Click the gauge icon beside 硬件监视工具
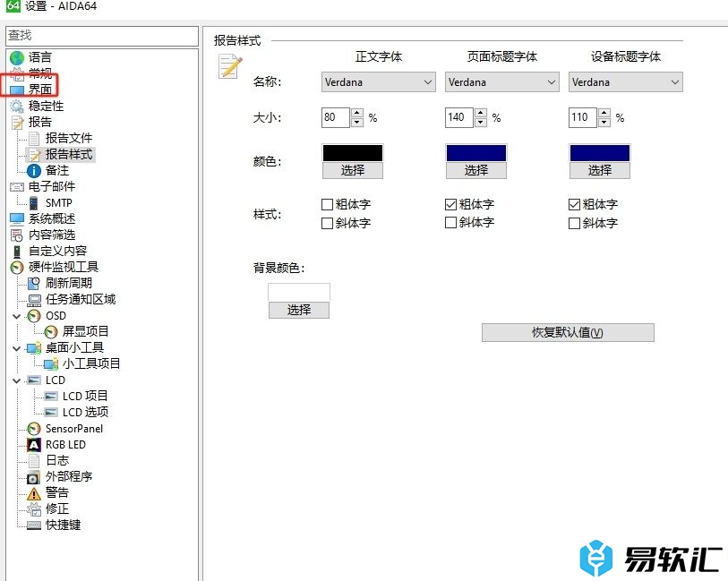Screen dimensions: 728x581 tap(17, 268)
